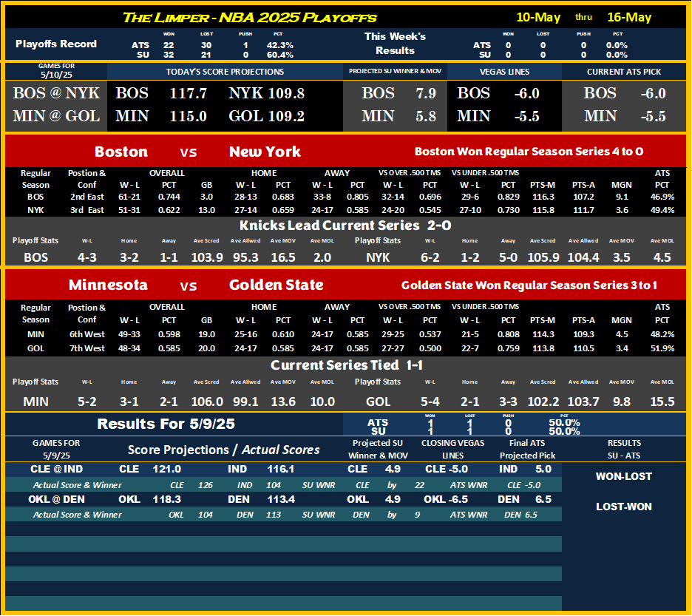The image size is (692, 616).
Task: Select Boston's overall record "61-21"
Action: [x=129, y=197]
